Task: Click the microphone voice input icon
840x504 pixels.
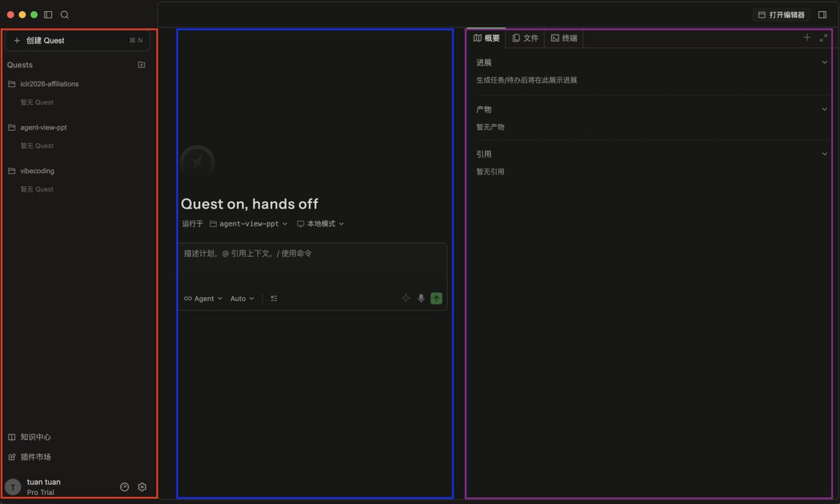Action: [x=421, y=298]
